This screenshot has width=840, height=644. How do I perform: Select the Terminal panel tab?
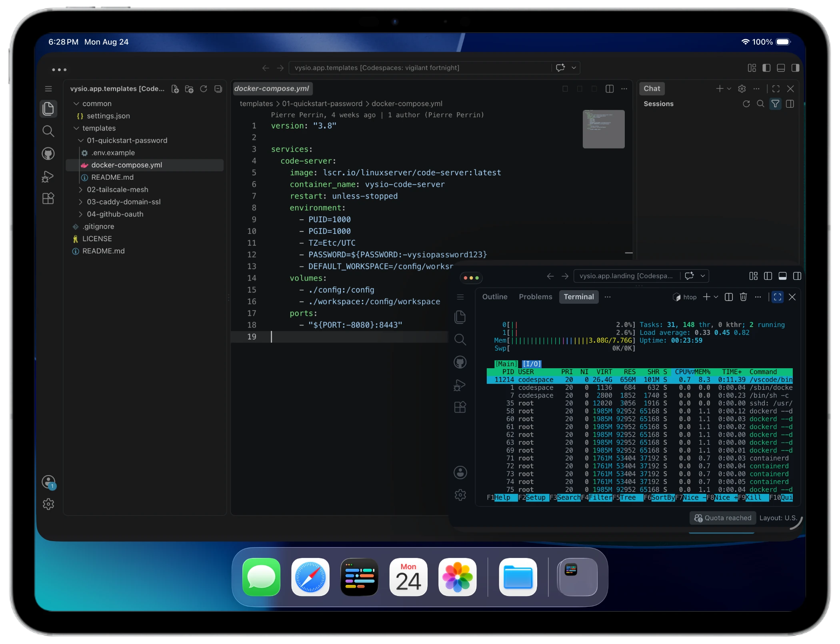click(579, 297)
